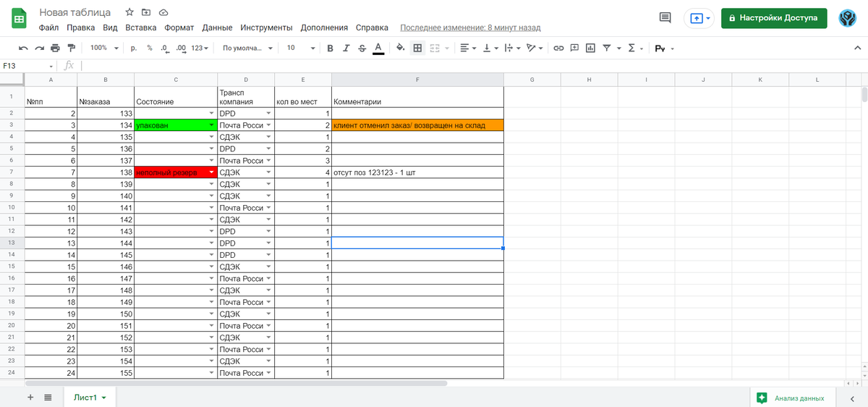Screen dimensions: 868x407
Task: Click the Create filter funnel icon
Action: (x=606, y=48)
